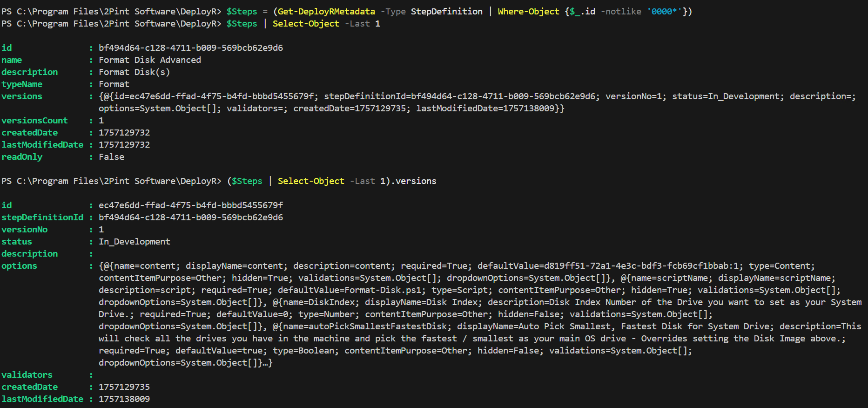868x408 pixels.
Task: Click the False value of readOnly
Action: pos(111,156)
